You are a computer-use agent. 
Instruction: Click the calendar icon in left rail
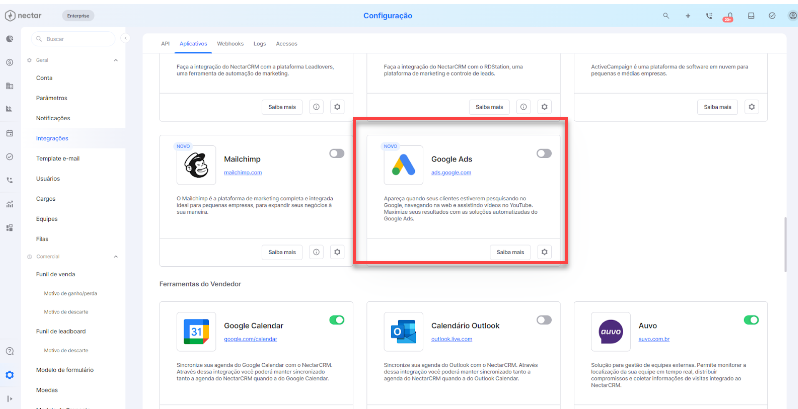[10, 133]
